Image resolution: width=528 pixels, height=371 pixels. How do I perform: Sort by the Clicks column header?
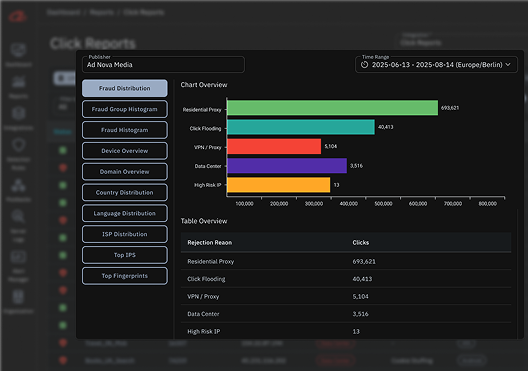tap(361, 242)
